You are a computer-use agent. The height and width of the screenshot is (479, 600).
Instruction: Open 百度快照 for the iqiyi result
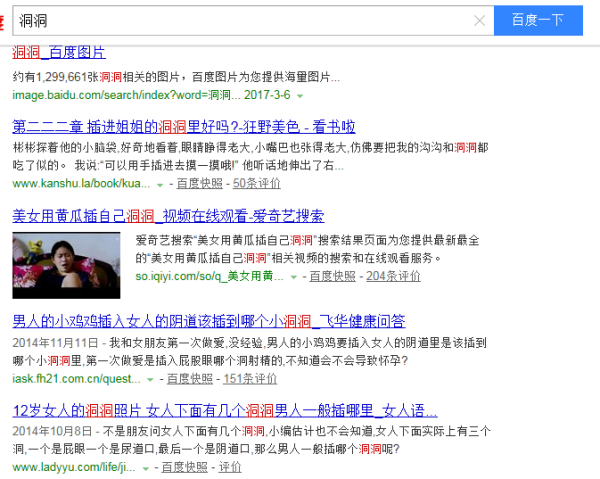[x=332, y=276]
